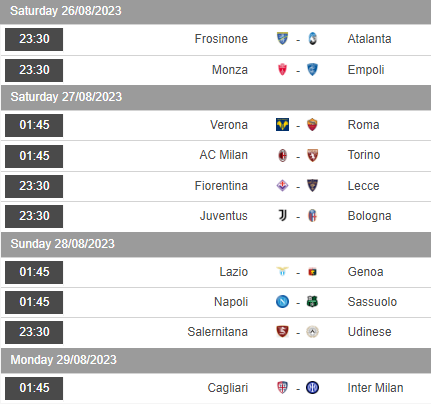This screenshot has height=404, width=431.
Task: Click the Salernitana maroon badge
Action: (282, 332)
